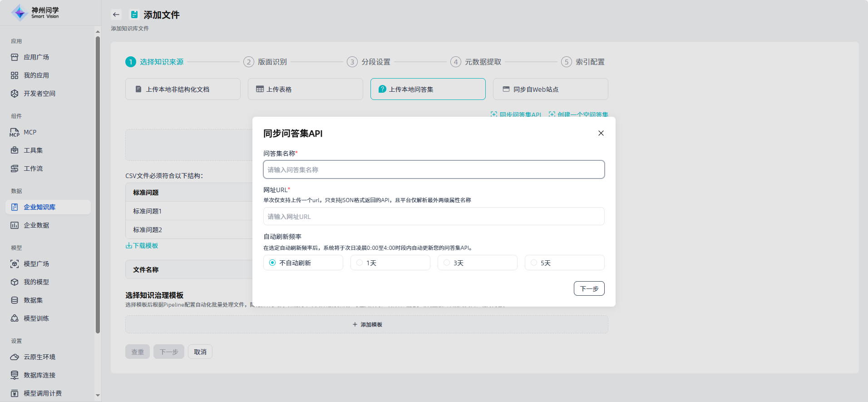Screen dimensions: 868x402
Task: Choose the 3天 refresh frequency
Action: 447,263
